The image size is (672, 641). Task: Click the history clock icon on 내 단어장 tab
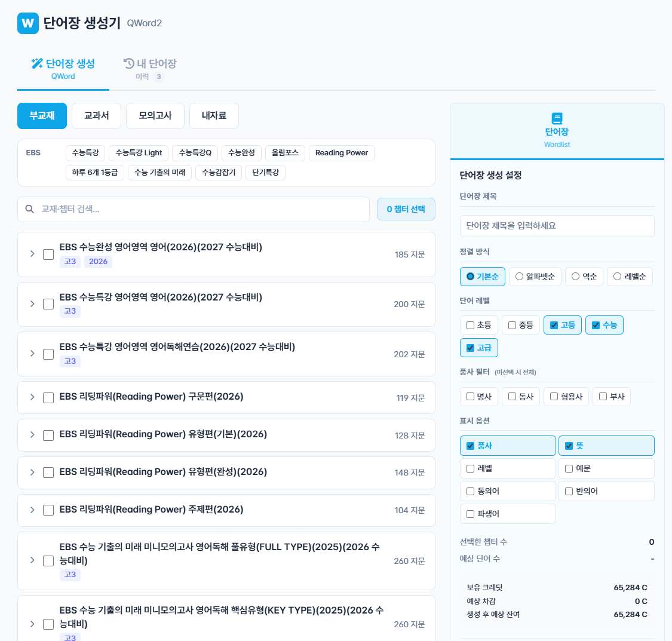tap(128, 63)
